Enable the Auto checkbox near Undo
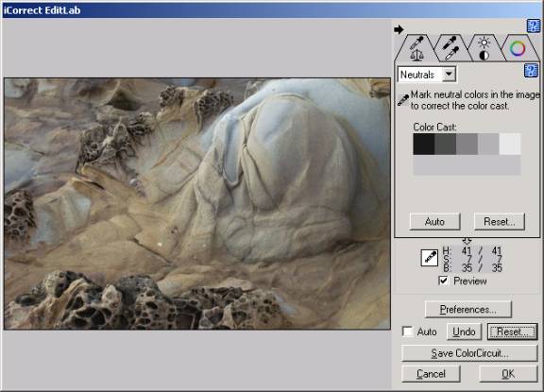 pos(408,332)
